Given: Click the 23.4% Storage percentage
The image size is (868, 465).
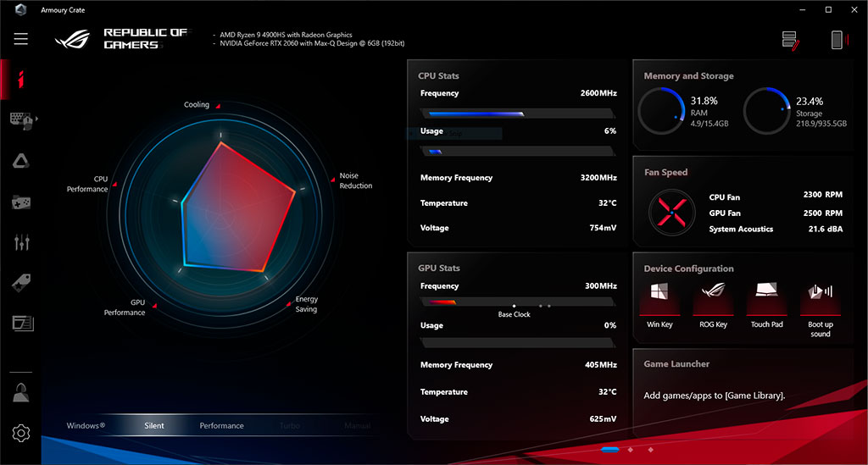Looking at the screenshot, I should 810,101.
